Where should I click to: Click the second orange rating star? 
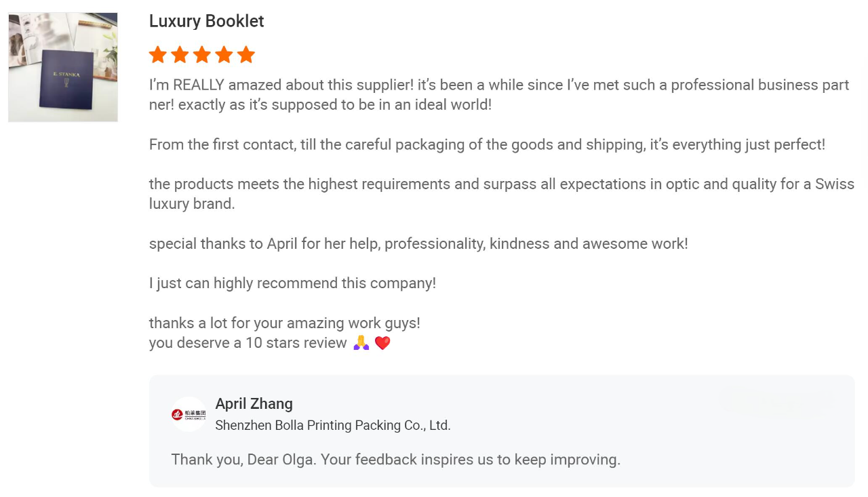click(180, 55)
